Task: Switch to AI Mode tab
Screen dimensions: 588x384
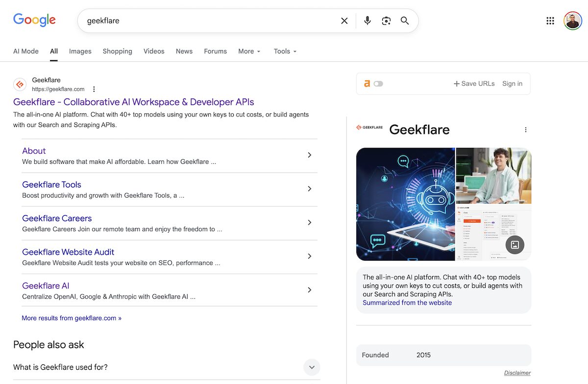Action: [26, 51]
